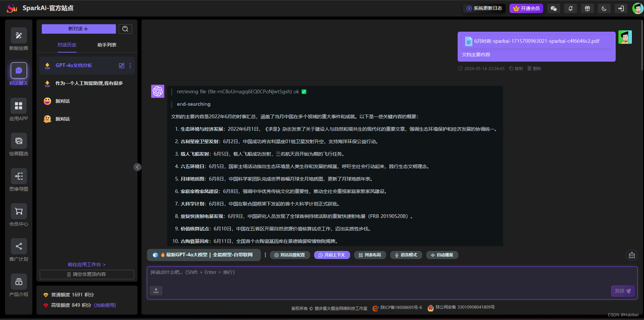Viewport: 644px width, 320px height.
Task: Click the 开通会员 membership button
Action: point(526,8)
